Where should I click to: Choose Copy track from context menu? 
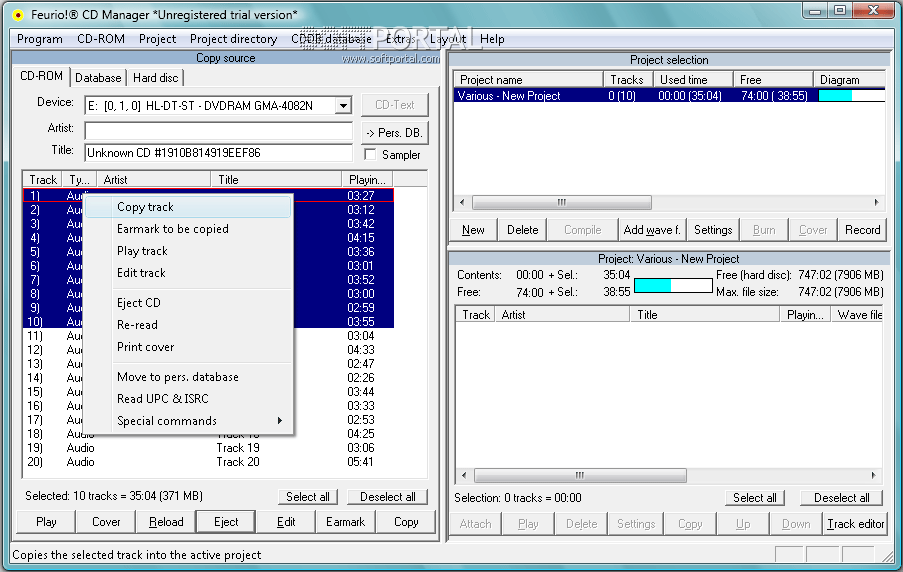(145, 207)
